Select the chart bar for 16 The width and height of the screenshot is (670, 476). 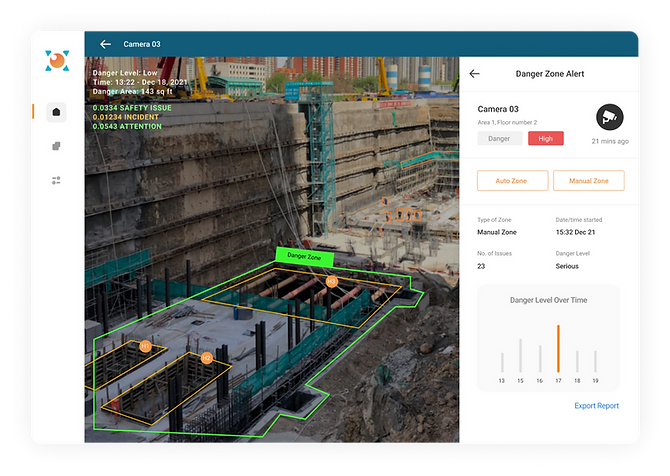[x=540, y=359]
